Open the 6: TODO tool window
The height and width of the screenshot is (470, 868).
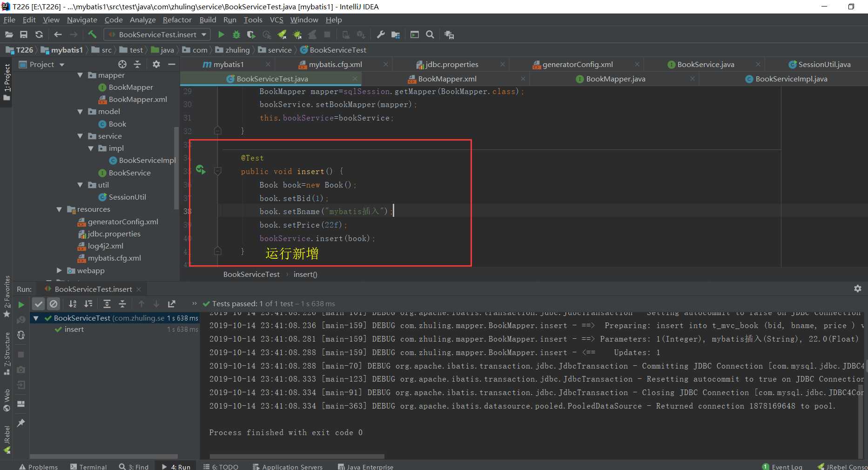click(221, 466)
